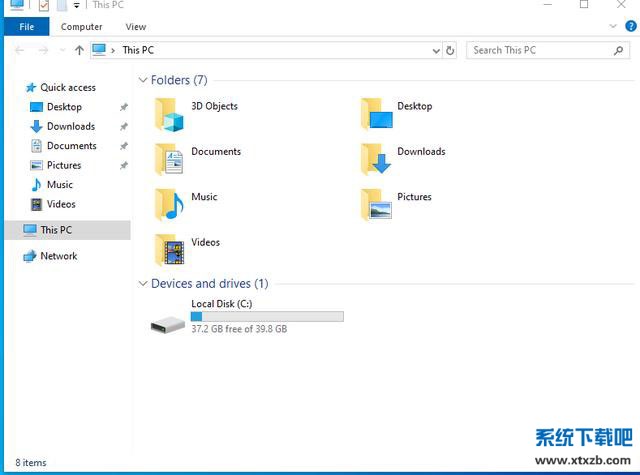
Task: Open Pictures folder in main pane
Action: click(x=378, y=204)
